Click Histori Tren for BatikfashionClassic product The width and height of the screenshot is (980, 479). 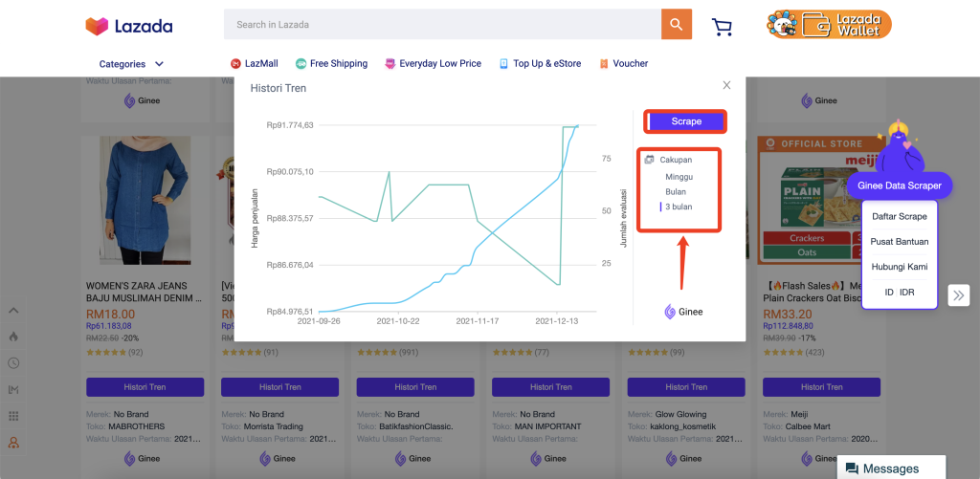point(415,387)
